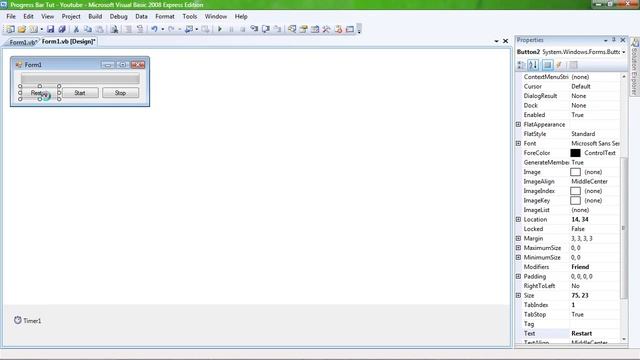Viewport: 640px width, 360px height.
Task: Click the Step Out toolbar icon
Action: pos(277,29)
